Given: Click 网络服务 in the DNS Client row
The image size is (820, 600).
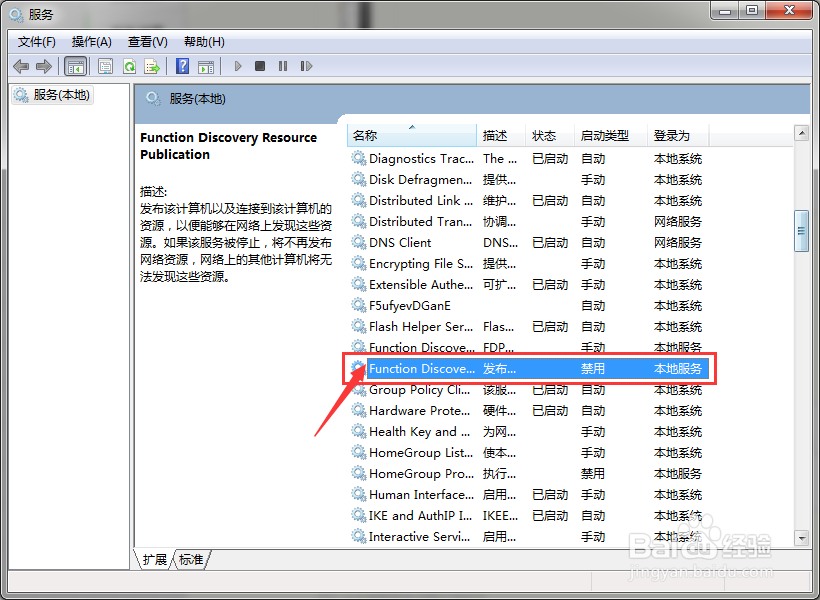Looking at the screenshot, I should pos(678,242).
